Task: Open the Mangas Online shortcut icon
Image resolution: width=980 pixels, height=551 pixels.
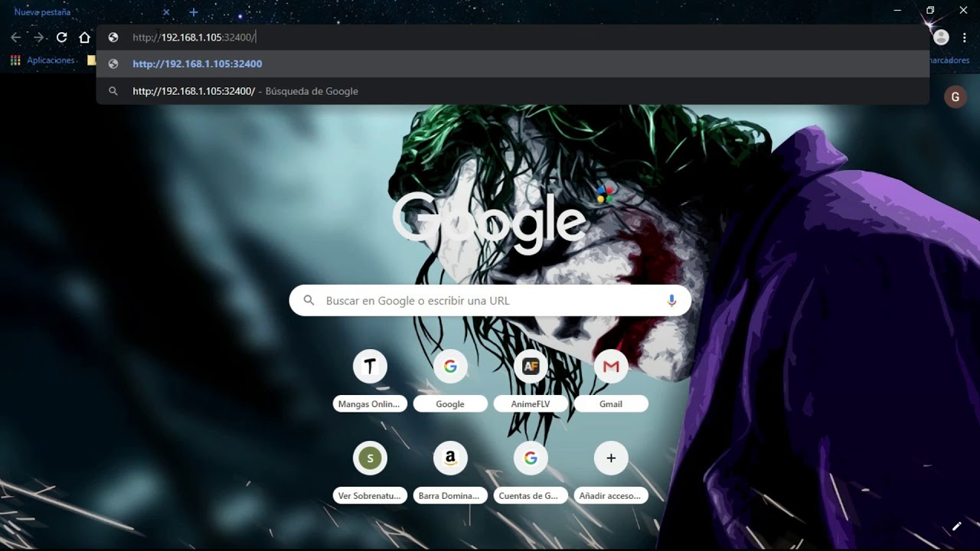Action: tap(370, 367)
